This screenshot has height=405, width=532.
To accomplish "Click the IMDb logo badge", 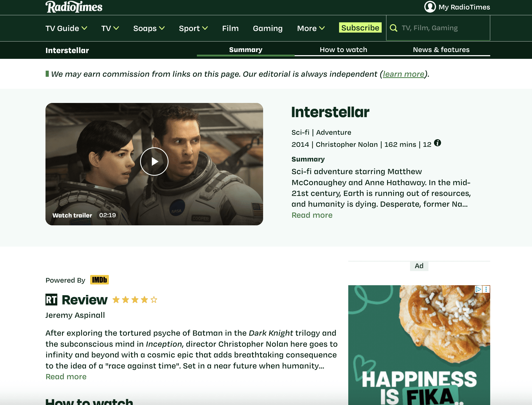I will click(99, 280).
